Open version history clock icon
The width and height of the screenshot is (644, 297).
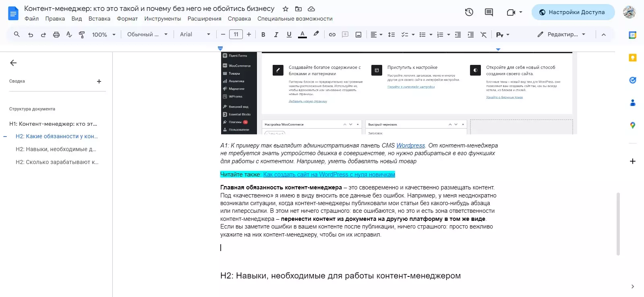pyautogui.click(x=469, y=12)
